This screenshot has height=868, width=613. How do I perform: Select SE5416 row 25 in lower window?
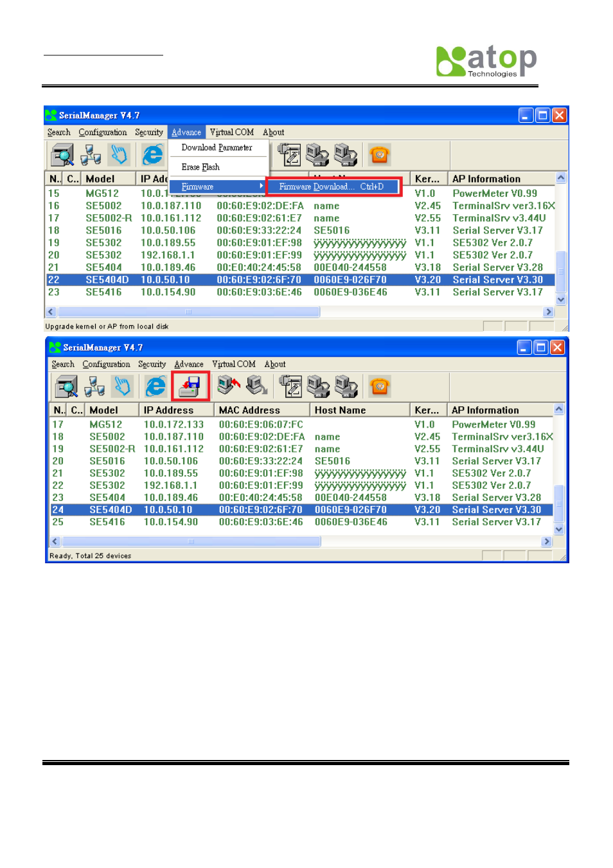click(x=302, y=522)
